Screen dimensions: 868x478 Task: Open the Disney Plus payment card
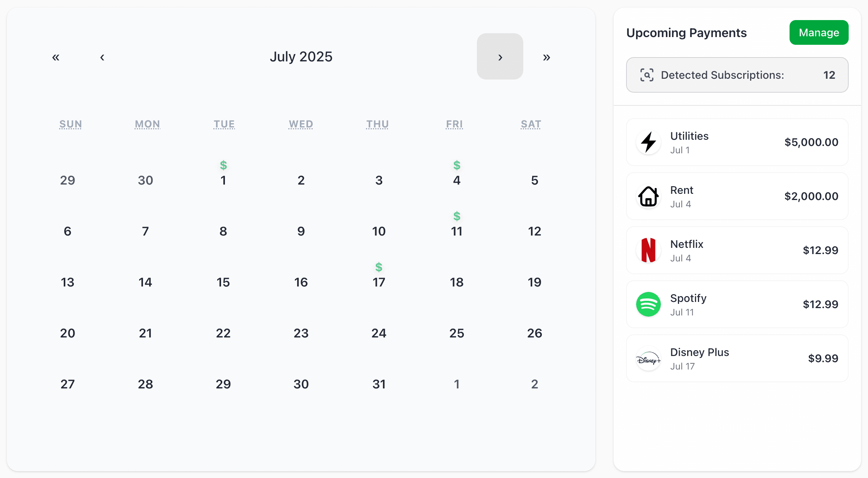click(x=737, y=358)
